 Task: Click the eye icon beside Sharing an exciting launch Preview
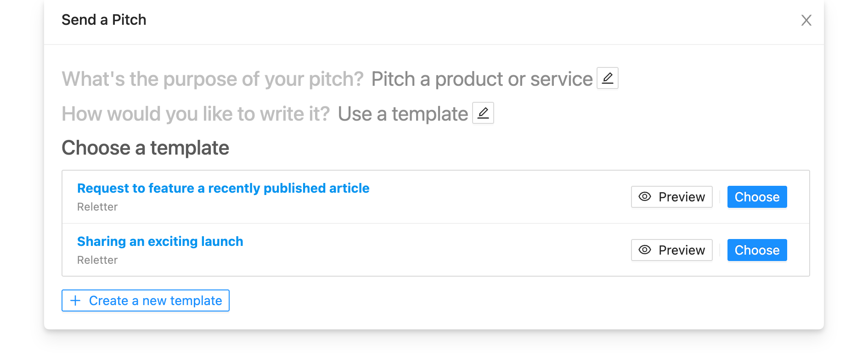coord(645,250)
